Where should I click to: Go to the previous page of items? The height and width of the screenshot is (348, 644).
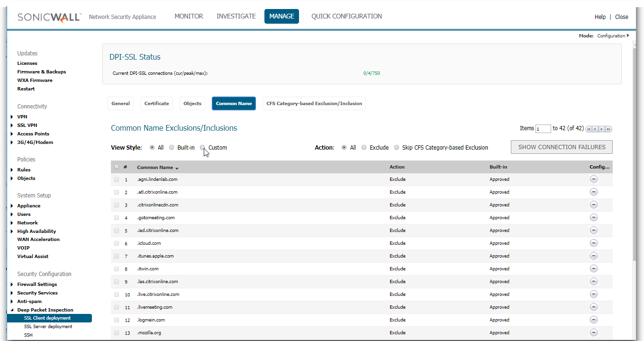pos(595,129)
